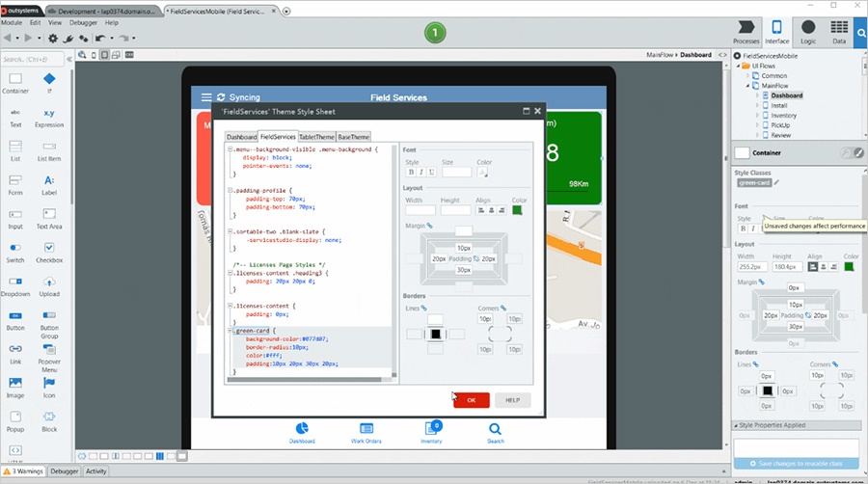Toggle bold in style sheet Font section
Viewport: 868px width, 484px height.
coord(411,172)
